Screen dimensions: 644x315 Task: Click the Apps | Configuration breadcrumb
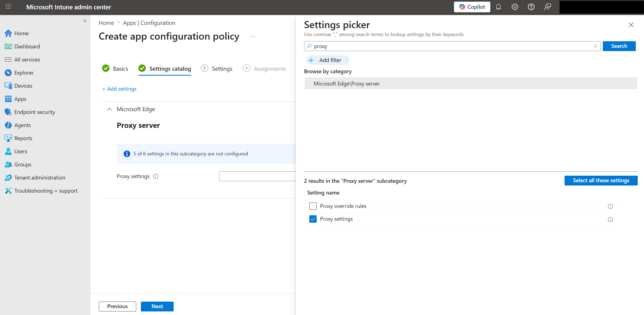[x=149, y=23]
